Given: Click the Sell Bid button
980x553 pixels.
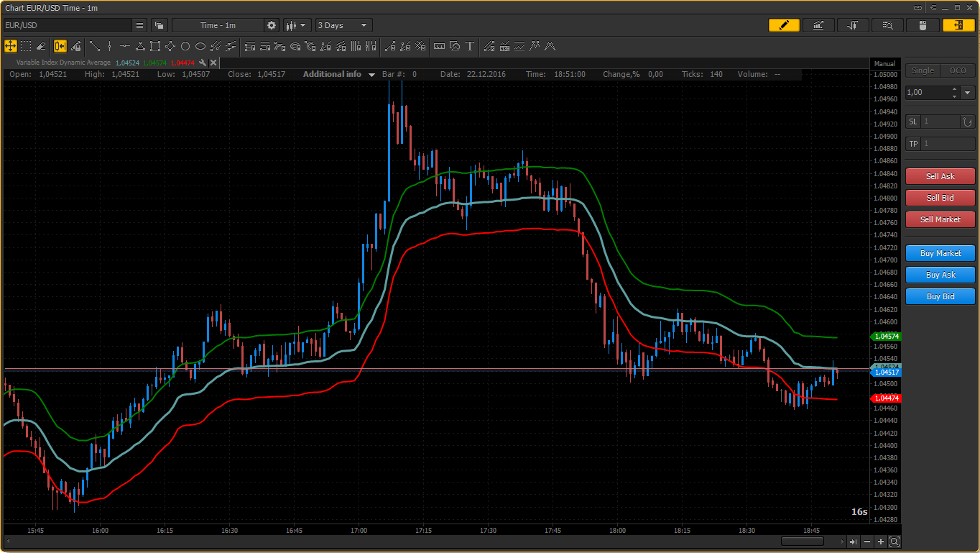Looking at the screenshot, I should [x=940, y=198].
